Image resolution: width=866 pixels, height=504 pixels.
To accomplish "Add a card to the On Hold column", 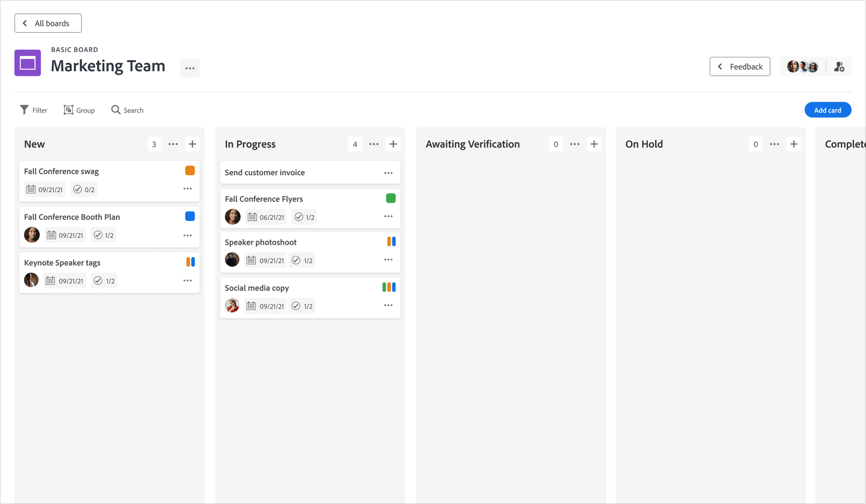I will click(x=794, y=144).
